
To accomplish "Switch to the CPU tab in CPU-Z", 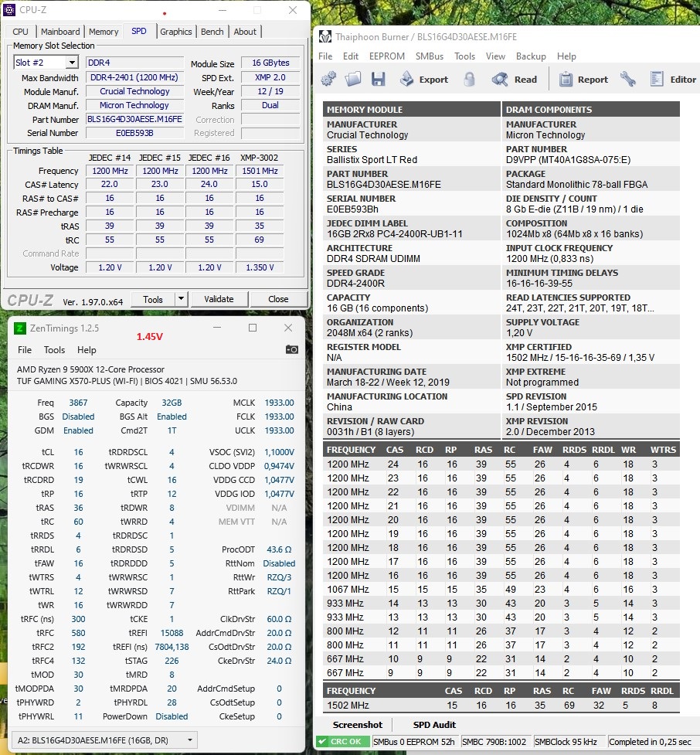I will click(20, 32).
